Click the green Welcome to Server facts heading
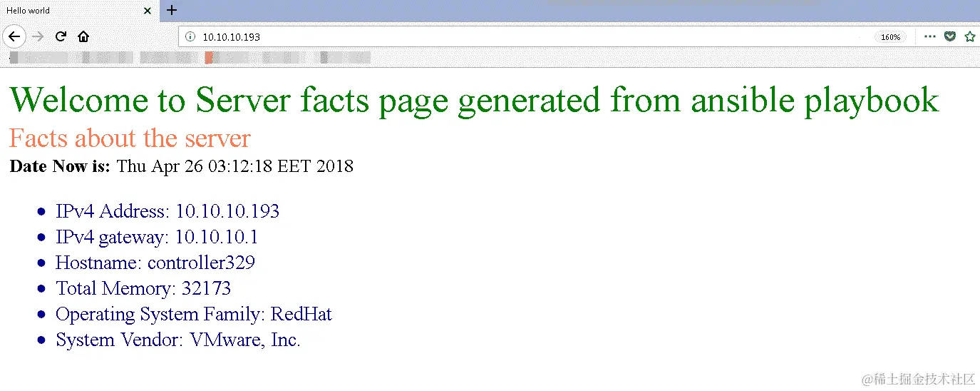980x391 pixels. tap(474, 100)
